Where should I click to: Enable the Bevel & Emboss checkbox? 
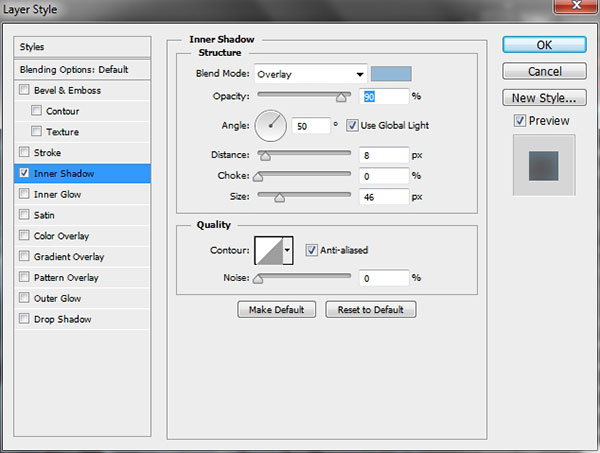(x=24, y=90)
